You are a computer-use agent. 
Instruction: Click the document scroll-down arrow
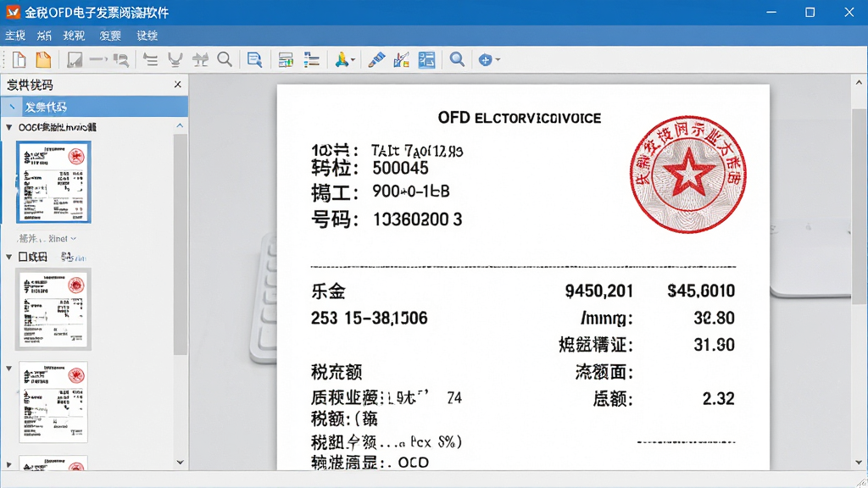859,462
